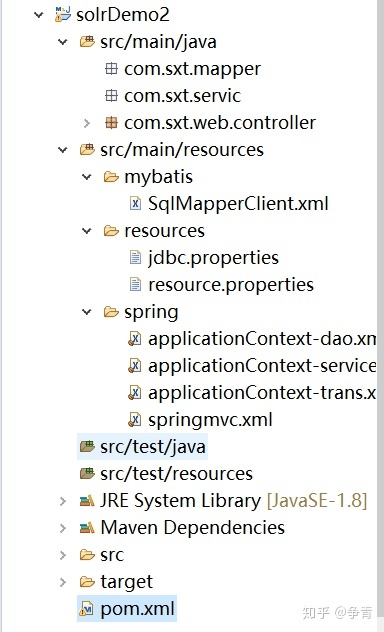Image resolution: width=384 pixels, height=632 pixels.
Task: Select resource.properties file name
Action: click(231, 285)
